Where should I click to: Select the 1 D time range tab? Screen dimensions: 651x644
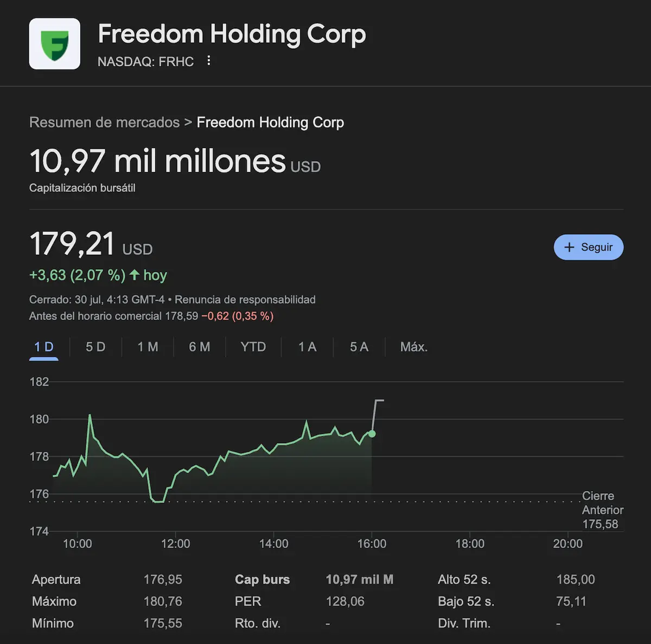(43, 347)
